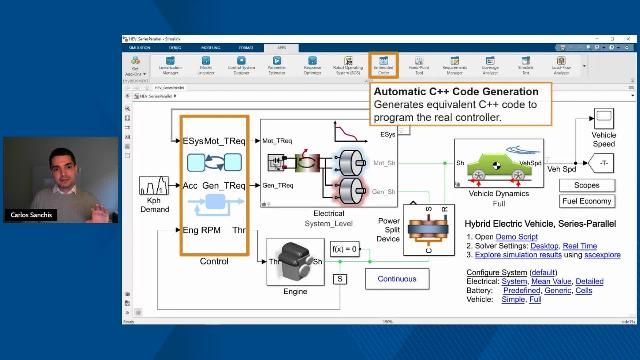
Task: Expand the apps gallery arrow
Action: coord(584,66)
